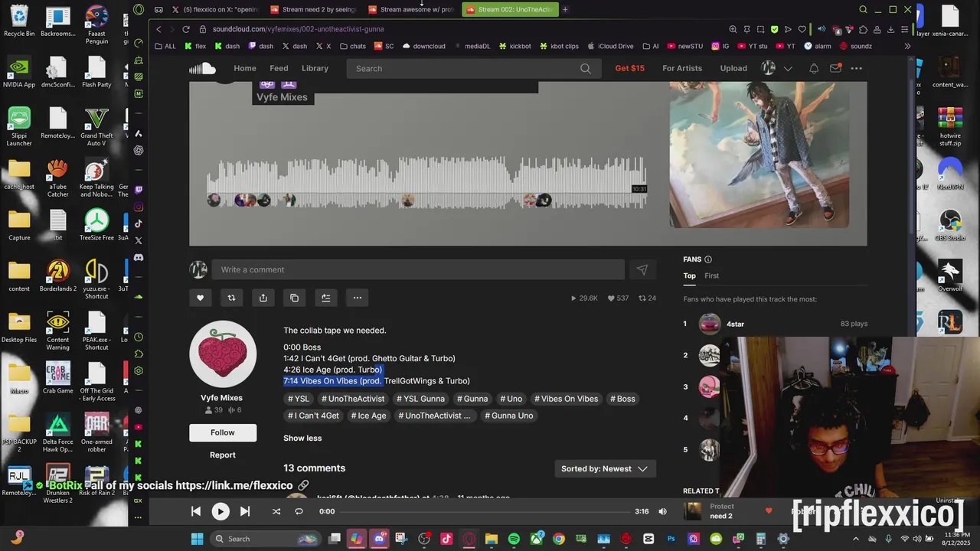
Task: Open the #Ice Age tag
Action: tap(368, 416)
